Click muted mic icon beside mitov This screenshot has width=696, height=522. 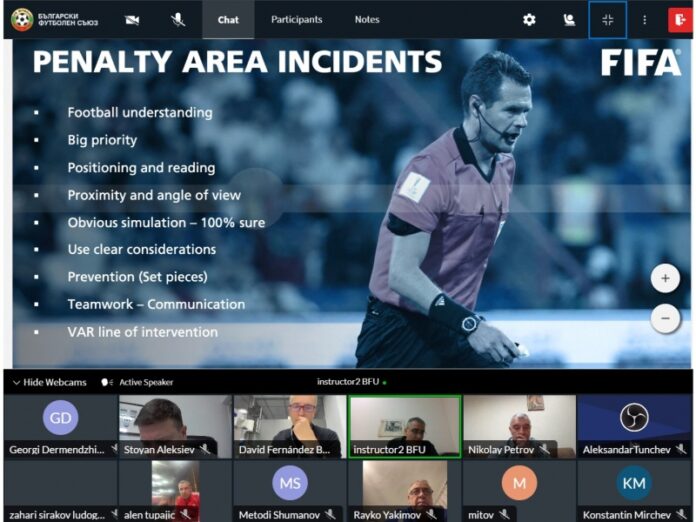pyautogui.click(x=504, y=514)
